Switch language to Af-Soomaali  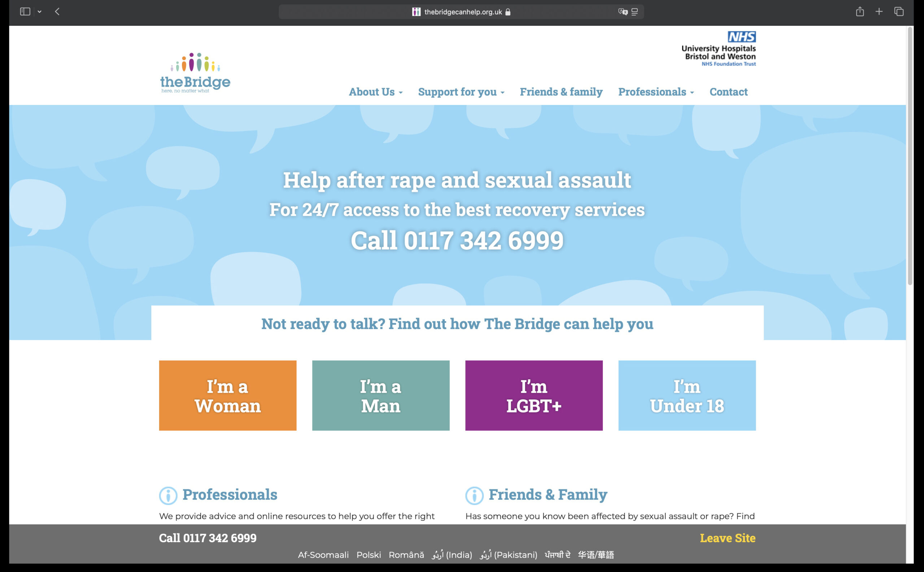tap(323, 555)
